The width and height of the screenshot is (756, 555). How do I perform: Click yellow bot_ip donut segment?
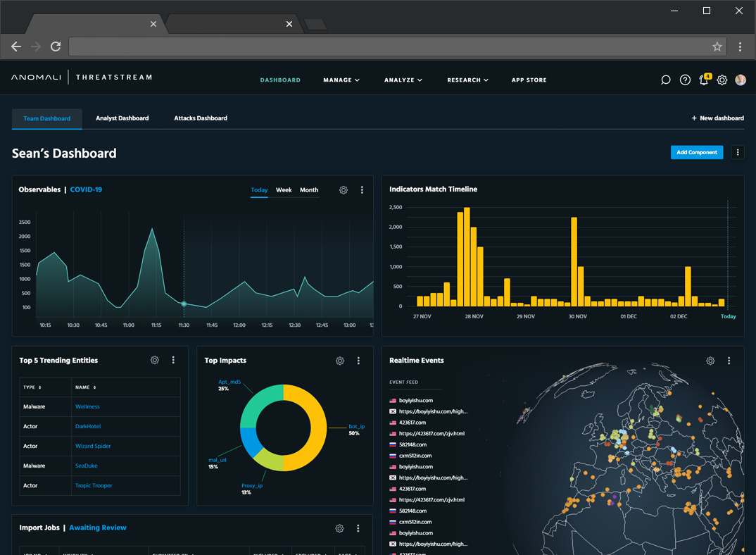317,428
